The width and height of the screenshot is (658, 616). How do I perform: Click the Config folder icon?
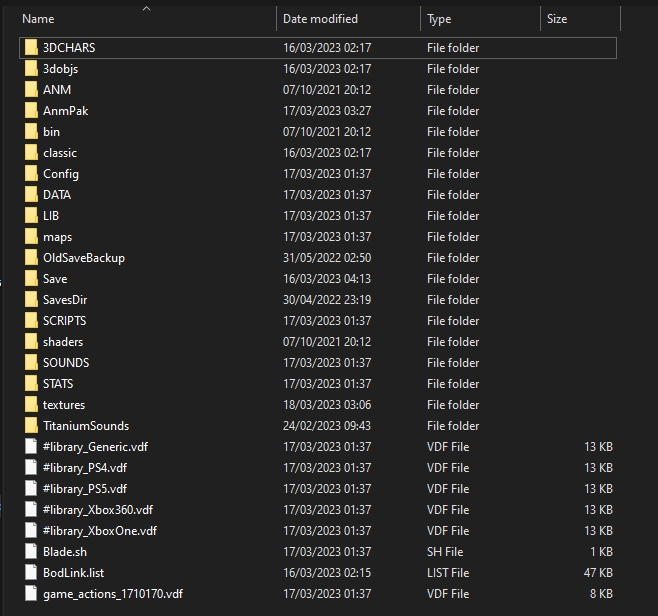[x=31, y=174]
